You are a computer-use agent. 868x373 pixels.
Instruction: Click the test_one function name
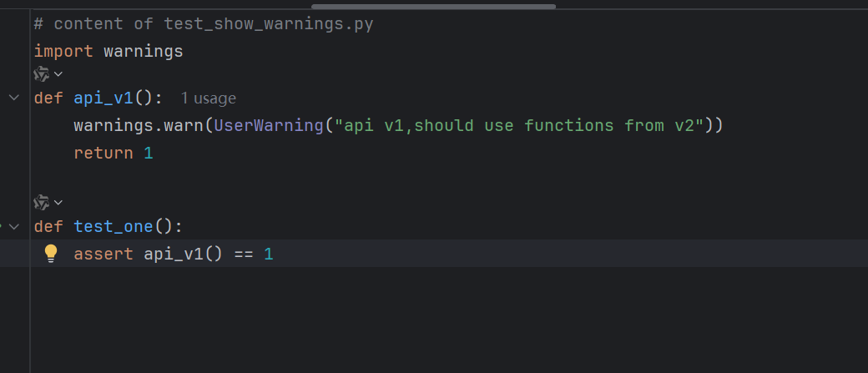tap(114, 227)
